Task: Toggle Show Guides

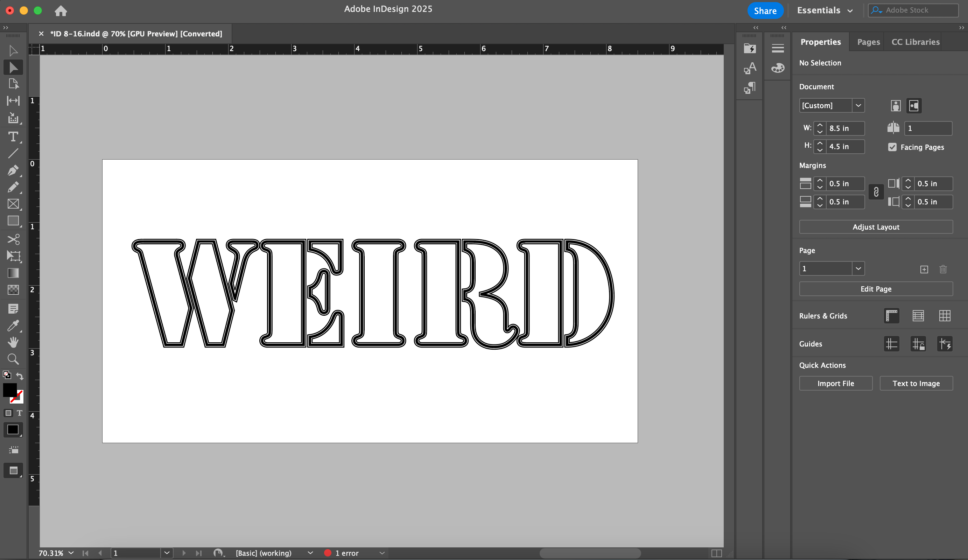Action: click(x=892, y=344)
